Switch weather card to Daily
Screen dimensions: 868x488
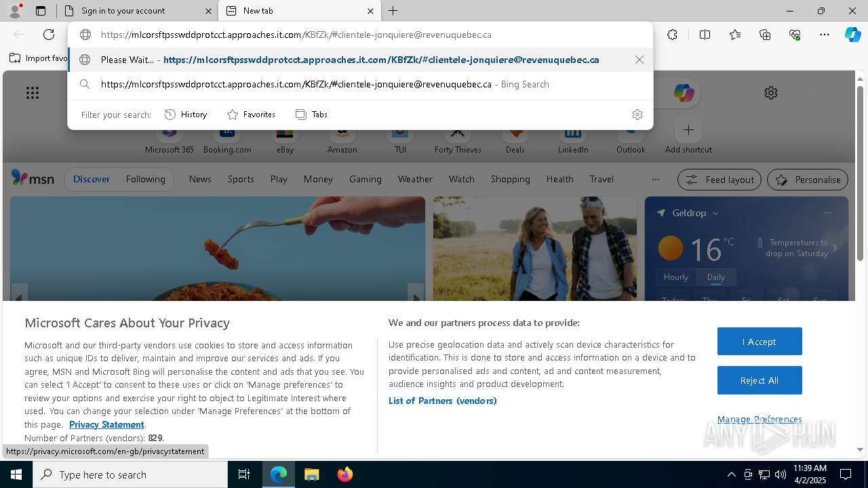pyautogui.click(x=716, y=277)
